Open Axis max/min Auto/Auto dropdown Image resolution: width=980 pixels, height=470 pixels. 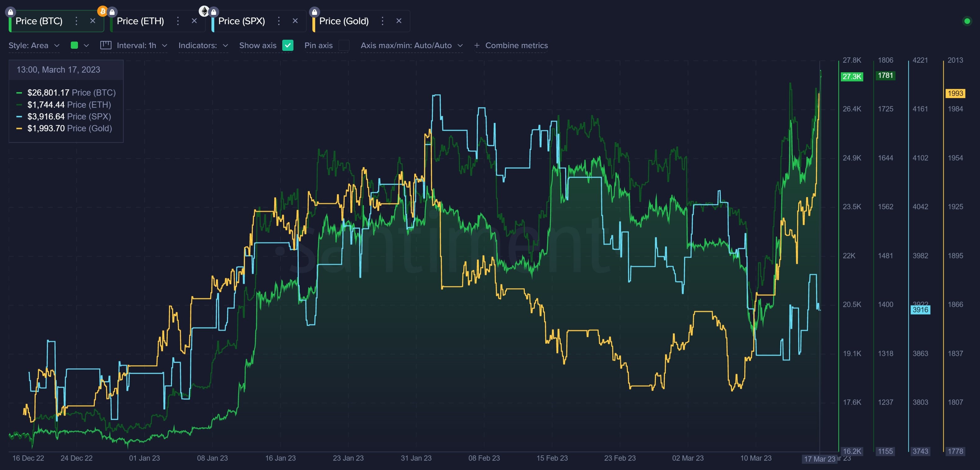[x=412, y=45]
